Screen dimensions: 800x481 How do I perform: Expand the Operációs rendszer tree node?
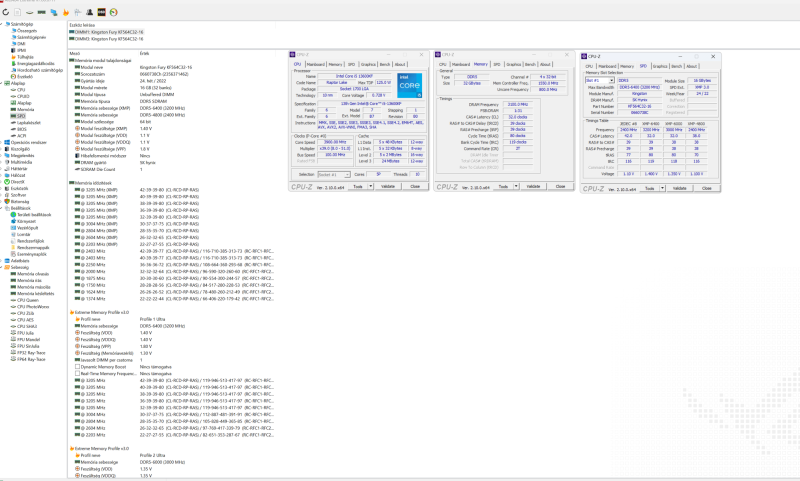coord(2,142)
